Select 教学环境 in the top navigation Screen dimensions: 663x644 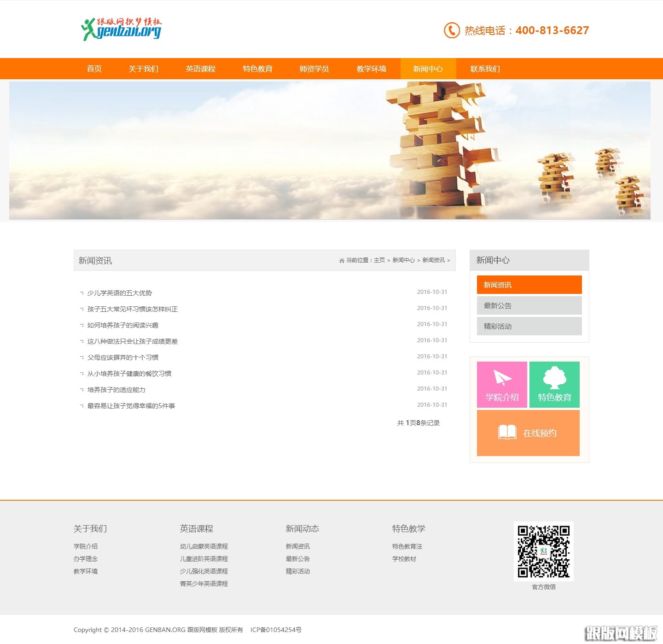[x=371, y=69]
